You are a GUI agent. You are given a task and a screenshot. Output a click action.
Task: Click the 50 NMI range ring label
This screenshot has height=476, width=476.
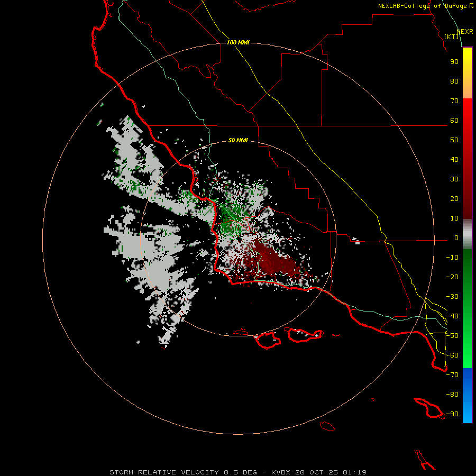click(x=238, y=140)
